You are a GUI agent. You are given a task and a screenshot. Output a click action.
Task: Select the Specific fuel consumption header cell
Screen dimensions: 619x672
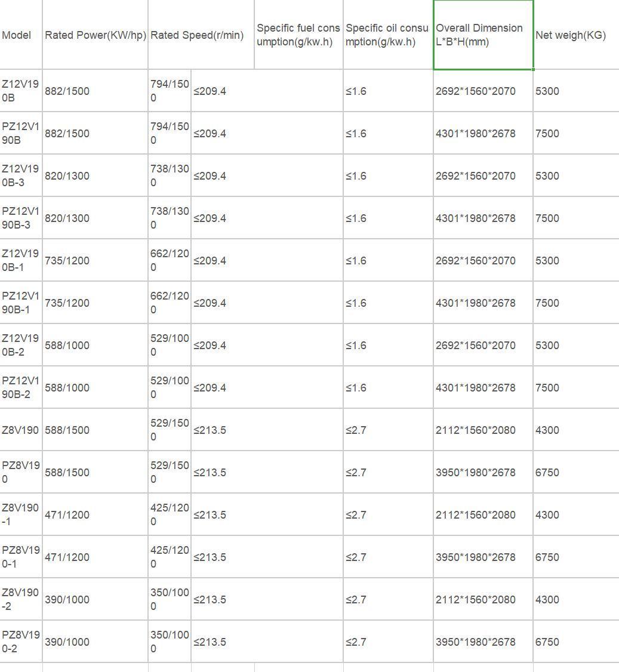point(298,35)
